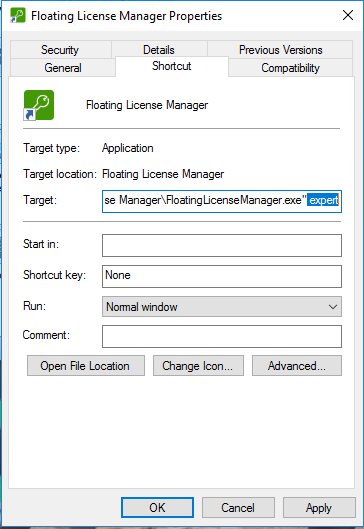This screenshot has width=364, height=529.
Task: Click the Target location value text
Action: 163,174
